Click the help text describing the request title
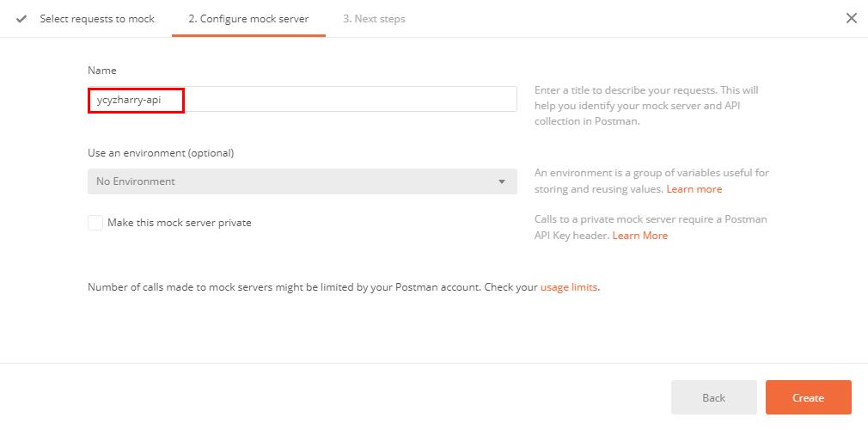The image size is (868, 430). click(x=645, y=105)
